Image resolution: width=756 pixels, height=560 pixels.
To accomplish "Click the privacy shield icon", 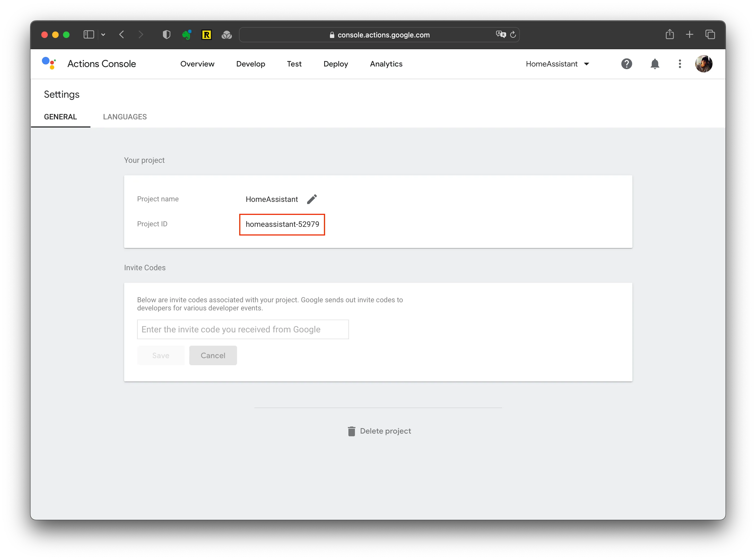I will tap(166, 34).
